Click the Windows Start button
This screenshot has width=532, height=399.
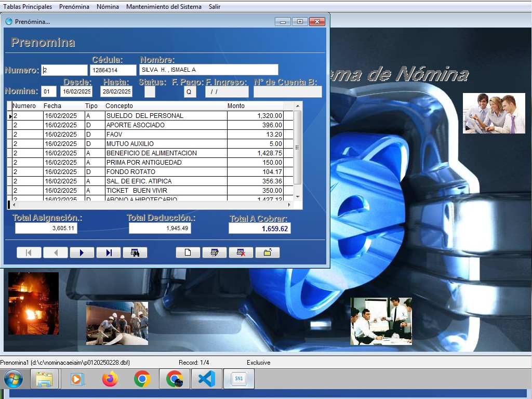13,379
